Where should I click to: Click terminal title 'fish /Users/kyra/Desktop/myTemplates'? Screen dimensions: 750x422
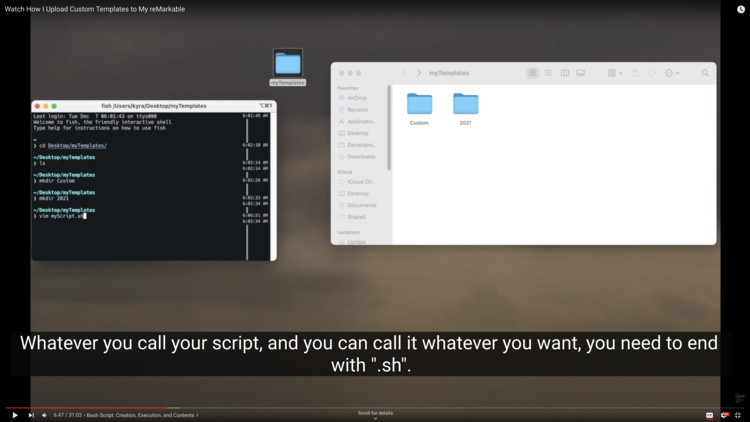[x=154, y=106]
